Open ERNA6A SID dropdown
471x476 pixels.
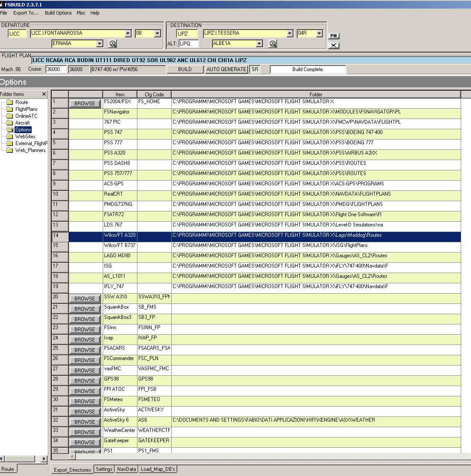click(x=100, y=44)
